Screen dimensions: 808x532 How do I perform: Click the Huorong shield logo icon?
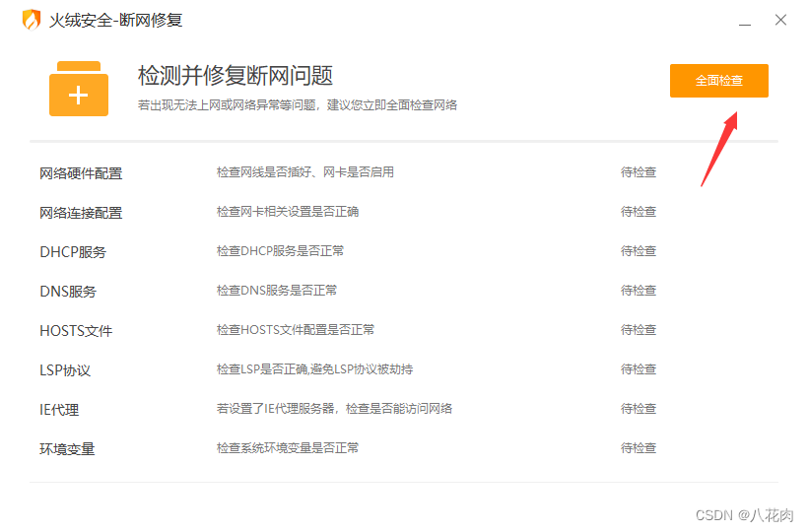click(32, 20)
